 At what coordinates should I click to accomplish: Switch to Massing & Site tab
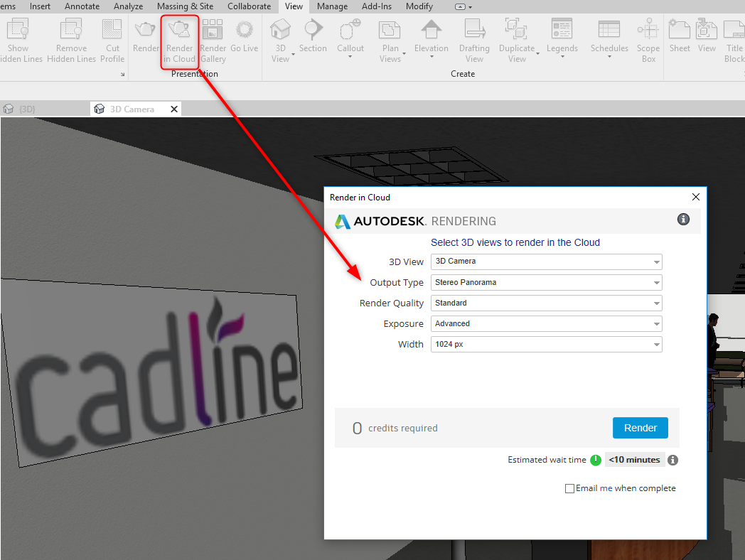[185, 6]
